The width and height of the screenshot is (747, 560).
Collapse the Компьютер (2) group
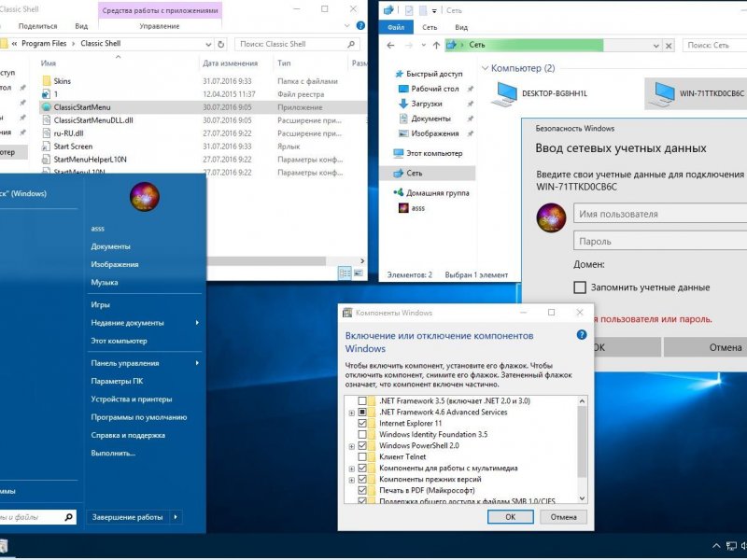tap(485, 68)
